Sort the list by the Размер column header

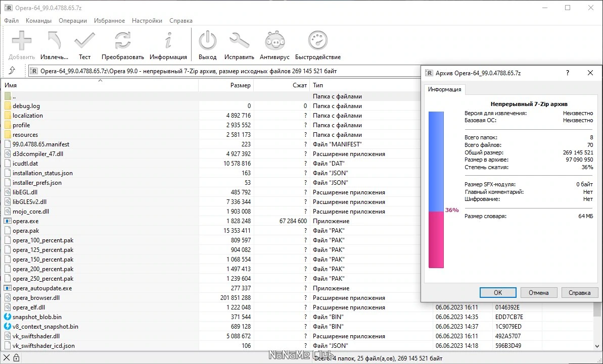point(226,85)
